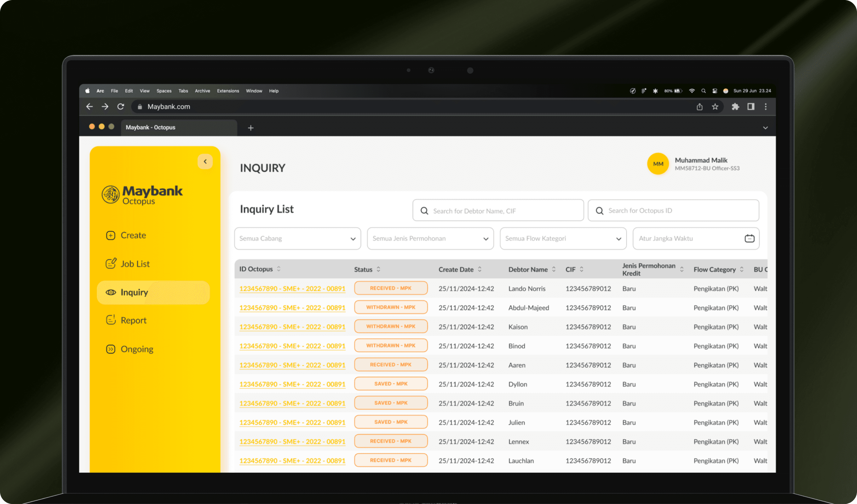This screenshot has height=504, width=857.
Task: Open Lando Norris's Octopus ID link
Action: 292,289
